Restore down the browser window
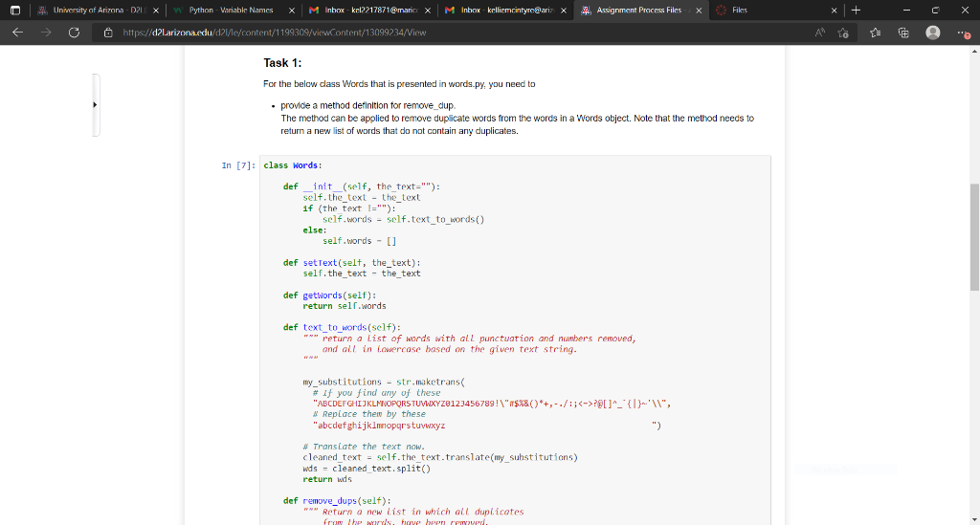 point(936,10)
